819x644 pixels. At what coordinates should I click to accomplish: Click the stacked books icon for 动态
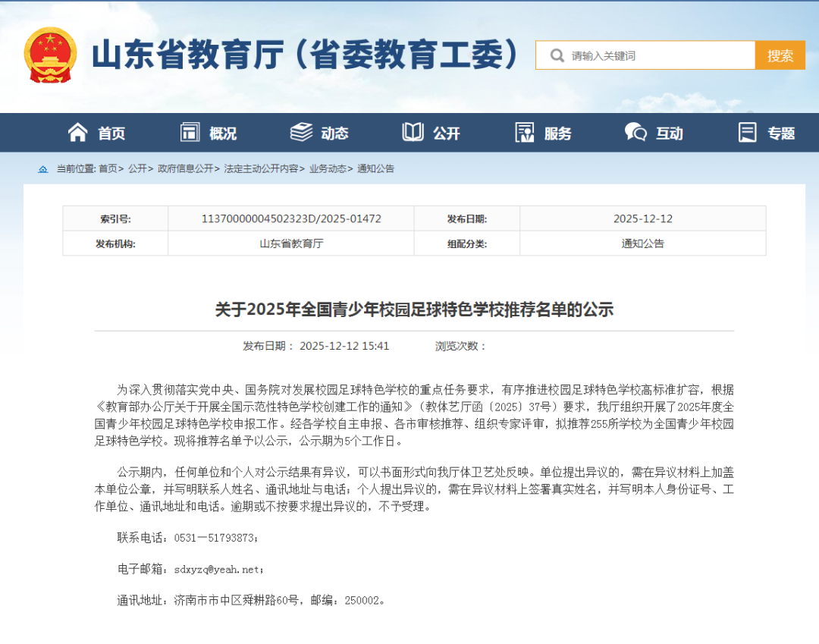(301, 133)
